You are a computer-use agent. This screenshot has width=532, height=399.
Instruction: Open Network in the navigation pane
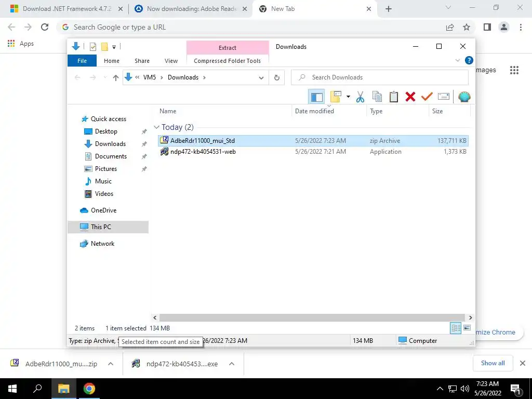[x=102, y=244]
